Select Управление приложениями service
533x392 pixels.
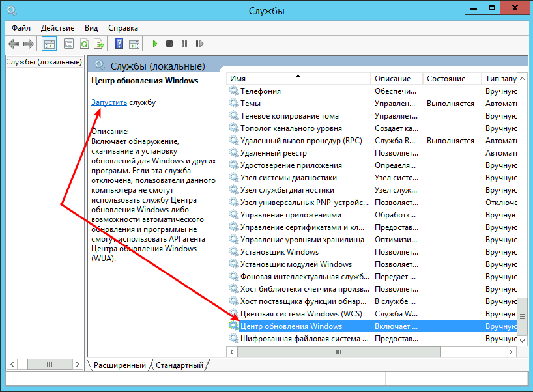tap(372, 215)
